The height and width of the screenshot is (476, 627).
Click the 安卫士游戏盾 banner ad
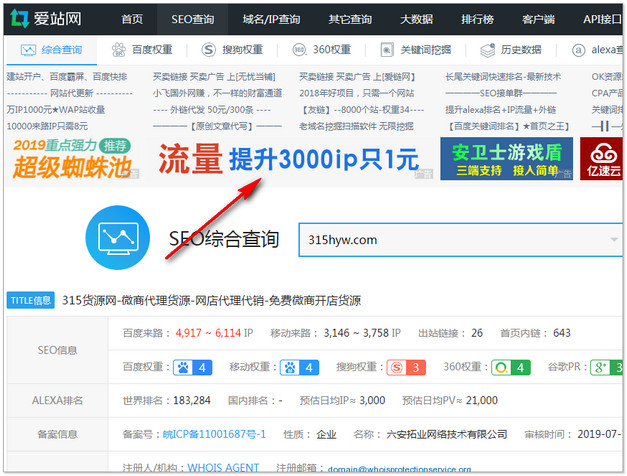(506, 158)
